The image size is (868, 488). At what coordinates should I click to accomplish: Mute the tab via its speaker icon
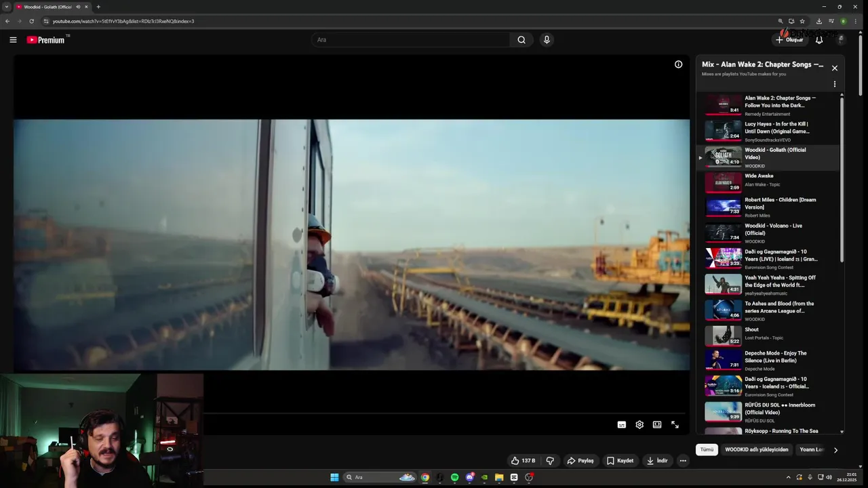pos(78,7)
